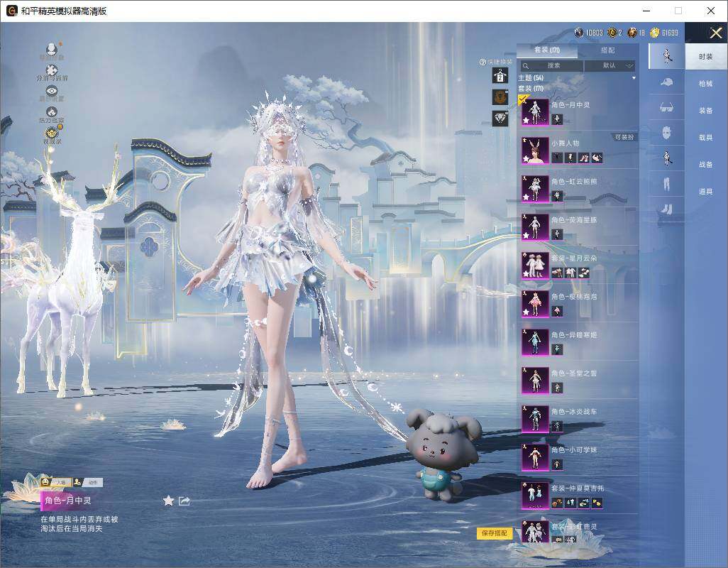
Task: Click the 快捷换装 help question mark
Action: (482, 62)
